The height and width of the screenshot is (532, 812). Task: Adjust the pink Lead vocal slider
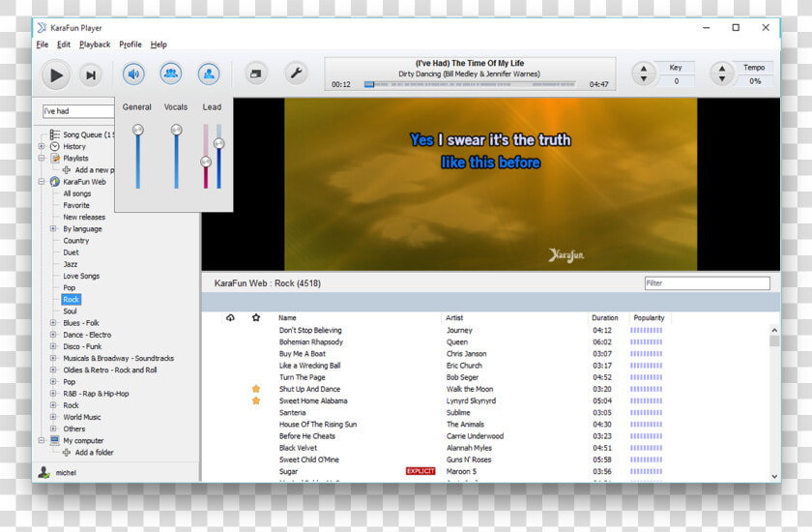(x=206, y=162)
